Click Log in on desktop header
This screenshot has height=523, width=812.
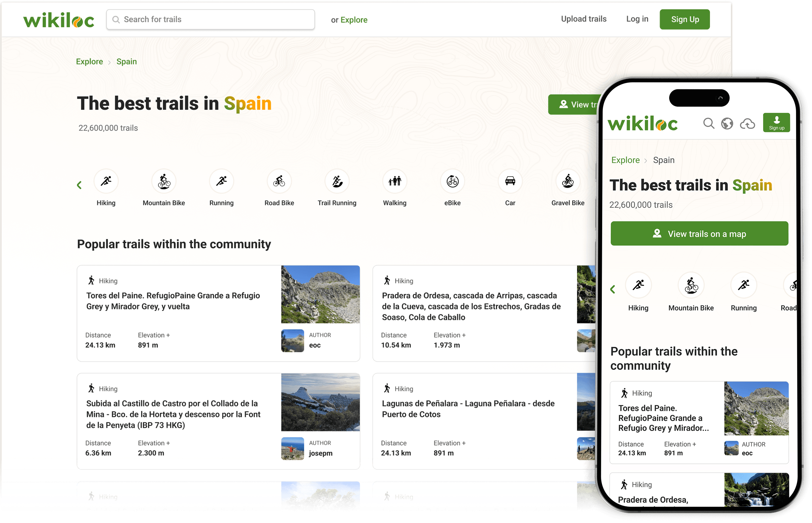637,19
